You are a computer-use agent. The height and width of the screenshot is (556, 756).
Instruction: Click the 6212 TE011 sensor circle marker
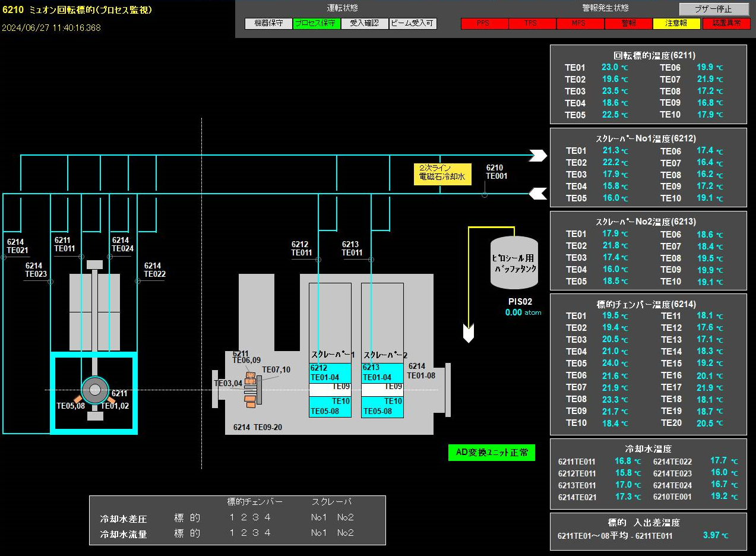coord(318,260)
